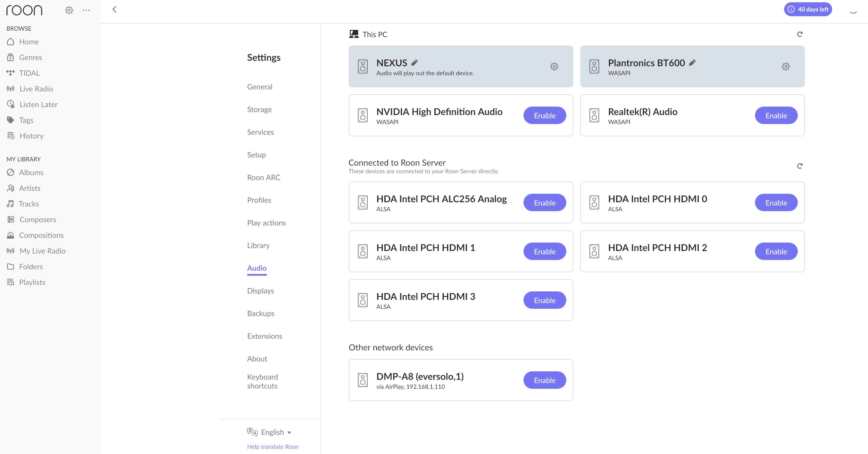Screen dimensions: 868x454
Task: Click the back arrow navigation icon
Action: coord(115,9)
